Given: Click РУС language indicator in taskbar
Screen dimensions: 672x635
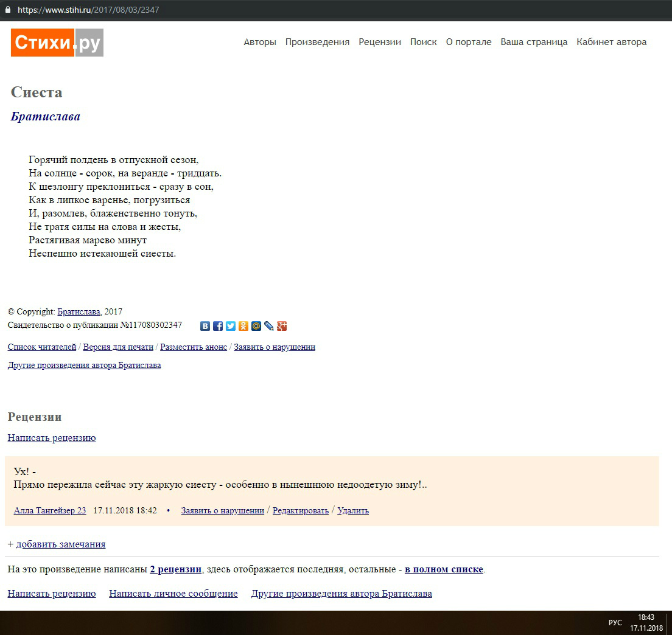Looking at the screenshot, I should [x=615, y=623].
